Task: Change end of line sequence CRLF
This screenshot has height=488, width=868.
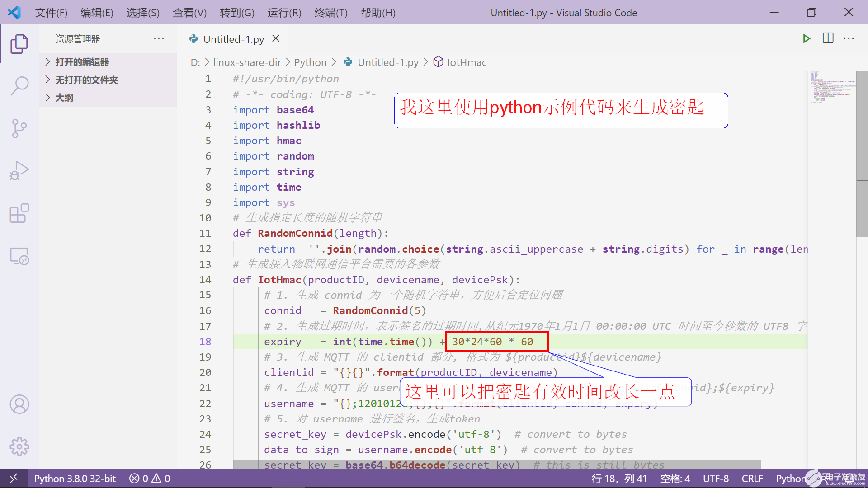Action: 752,479
